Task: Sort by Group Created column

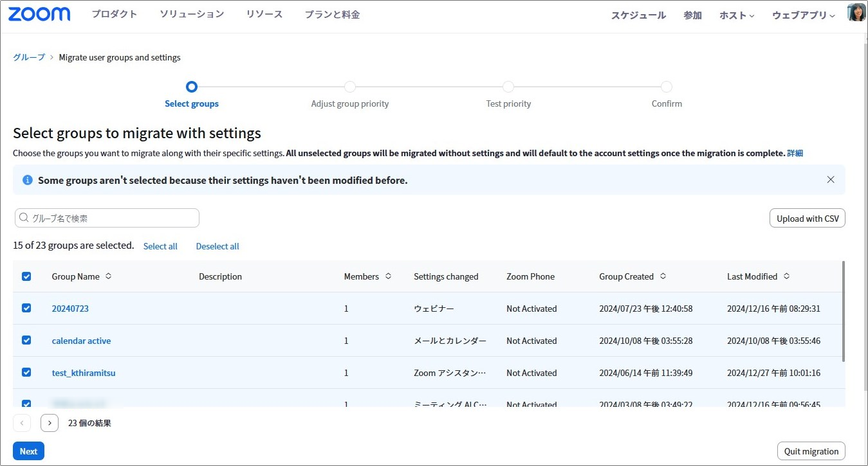Action: point(663,276)
